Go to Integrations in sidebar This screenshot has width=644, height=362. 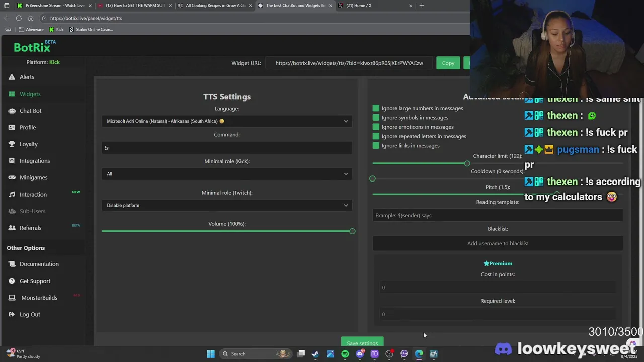35,161
